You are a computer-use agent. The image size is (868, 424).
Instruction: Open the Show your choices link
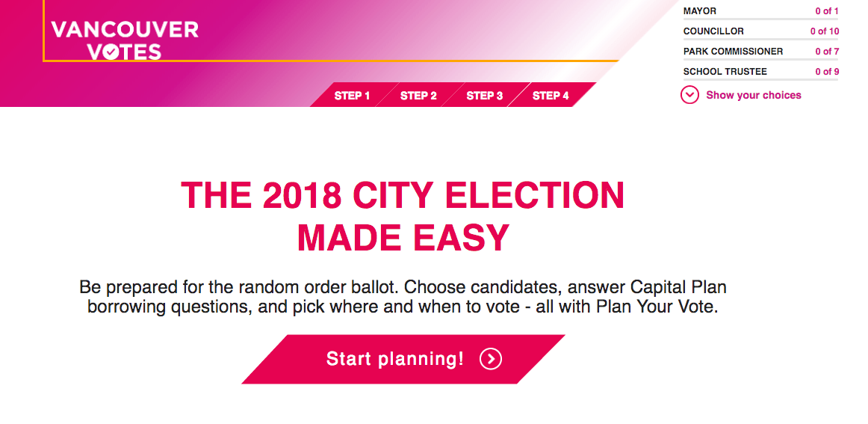coord(754,95)
